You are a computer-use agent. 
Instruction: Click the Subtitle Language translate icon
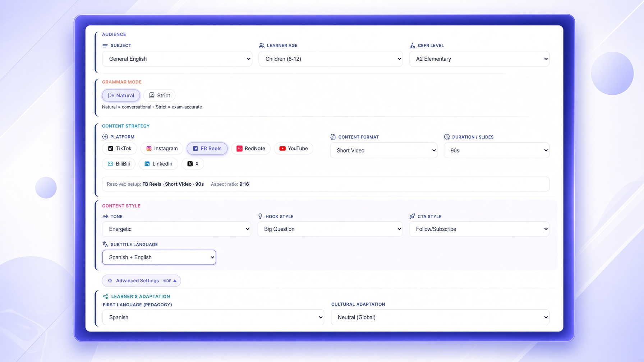pos(105,244)
